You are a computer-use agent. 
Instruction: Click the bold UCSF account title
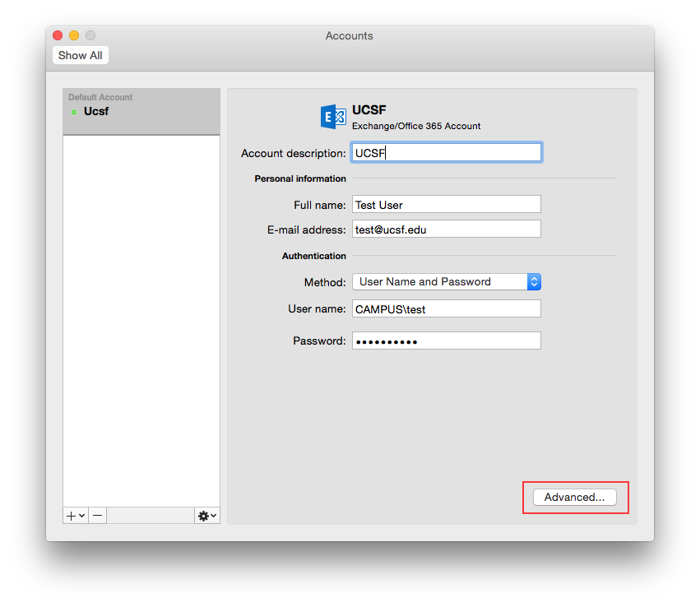pyautogui.click(x=369, y=109)
